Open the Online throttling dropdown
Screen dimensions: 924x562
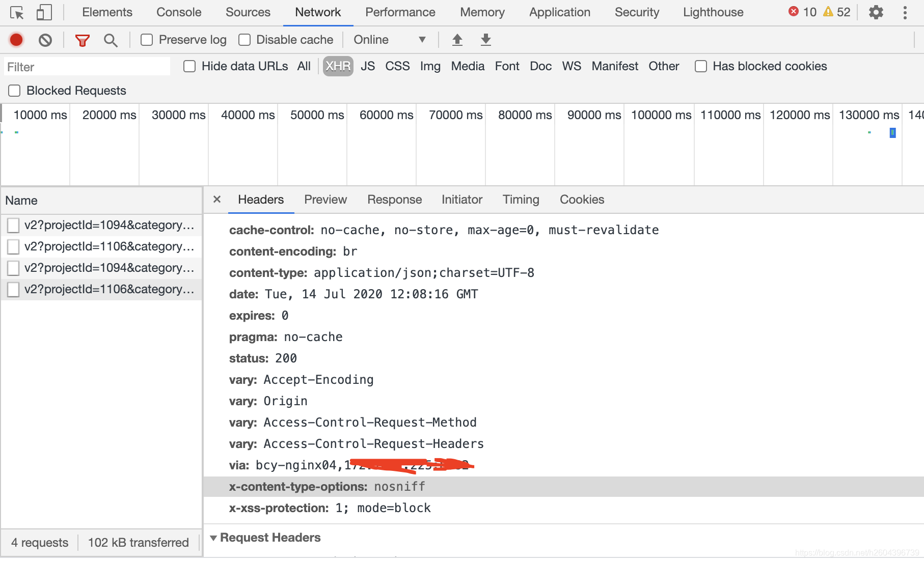tap(390, 40)
